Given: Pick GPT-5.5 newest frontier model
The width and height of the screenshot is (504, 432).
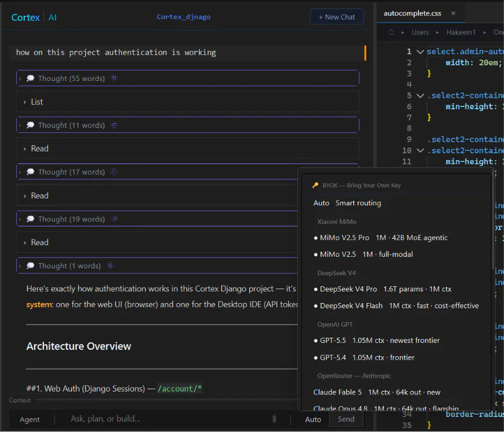Looking at the screenshot, I should click(x=396, y=341).
